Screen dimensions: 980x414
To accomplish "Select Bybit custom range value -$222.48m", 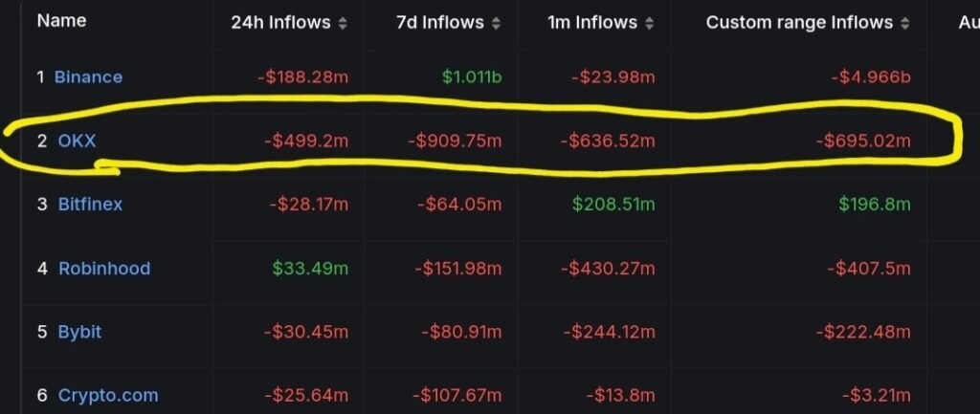I will coord(863,332).
